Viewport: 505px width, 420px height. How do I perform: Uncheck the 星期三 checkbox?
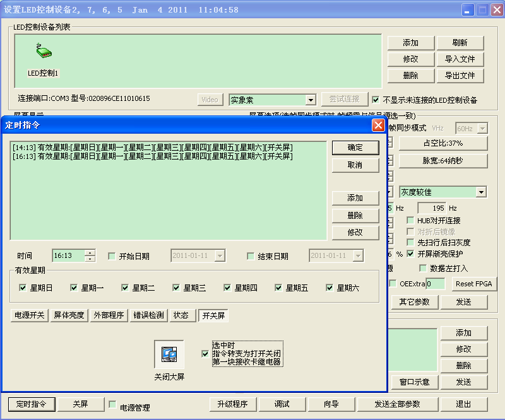177,288
